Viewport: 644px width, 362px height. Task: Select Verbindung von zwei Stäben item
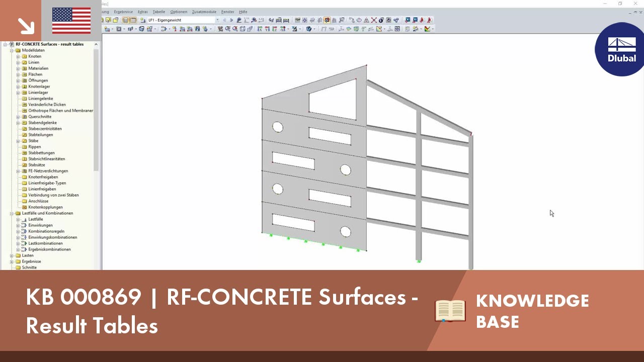tap(53, 195)
